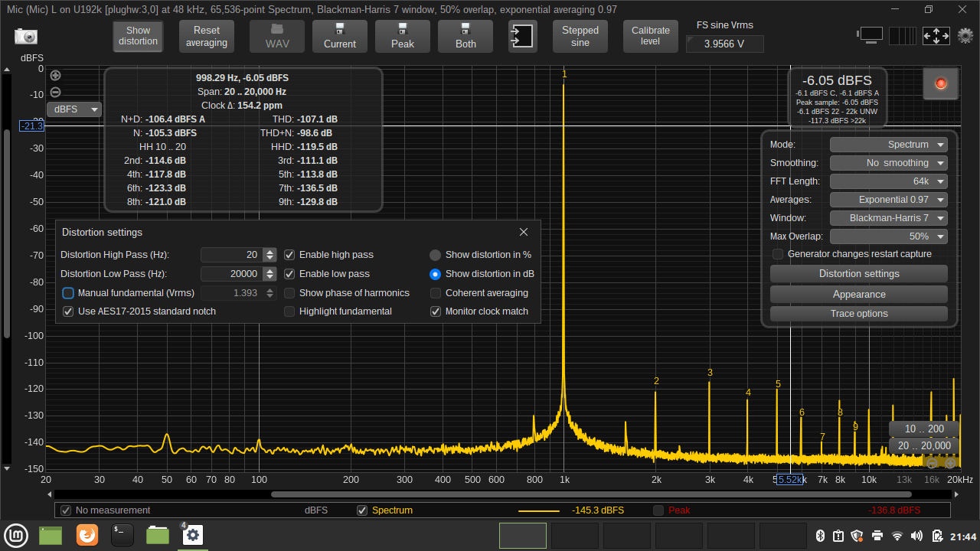Show desktop via the green taskbar icon

51,535
